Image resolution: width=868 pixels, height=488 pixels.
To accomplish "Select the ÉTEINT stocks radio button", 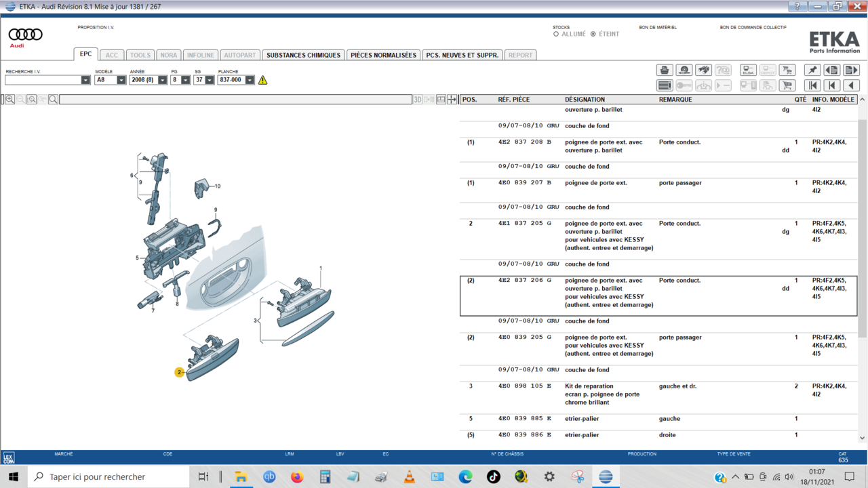I will 593,34.
